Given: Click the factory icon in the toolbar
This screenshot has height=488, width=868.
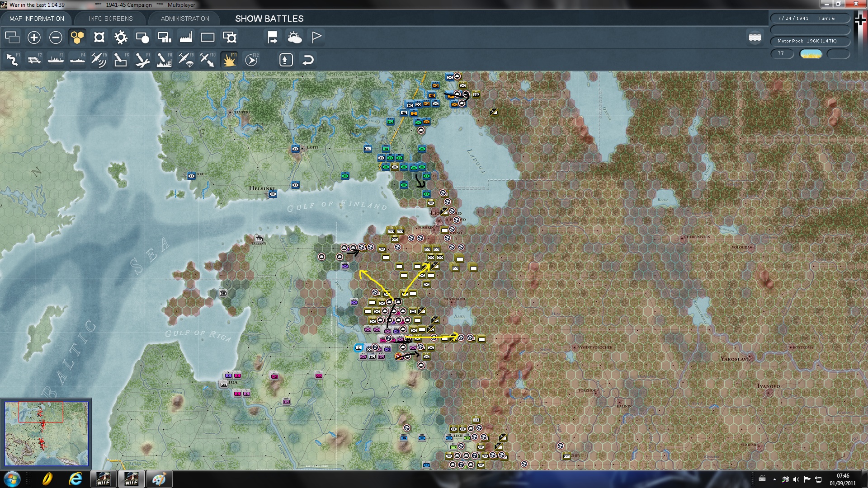Looking at the screenshot, I should 186,38.
